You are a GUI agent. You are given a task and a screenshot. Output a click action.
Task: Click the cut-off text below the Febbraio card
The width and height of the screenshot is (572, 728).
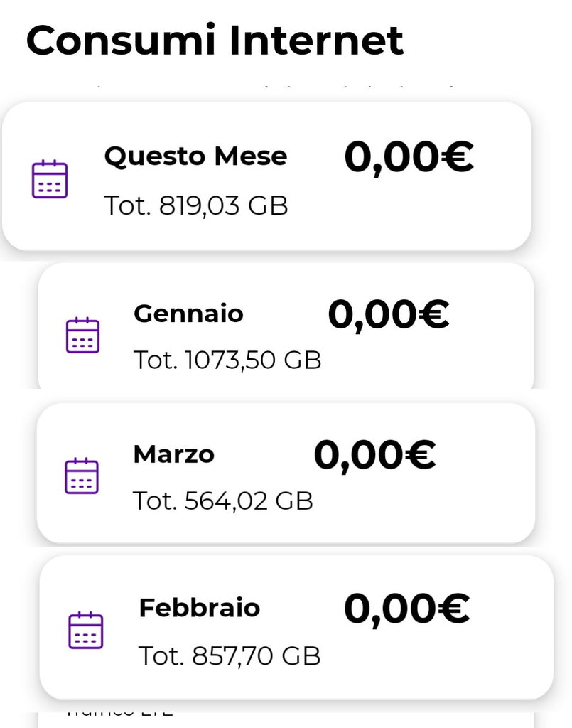click(x=121, y=712)
